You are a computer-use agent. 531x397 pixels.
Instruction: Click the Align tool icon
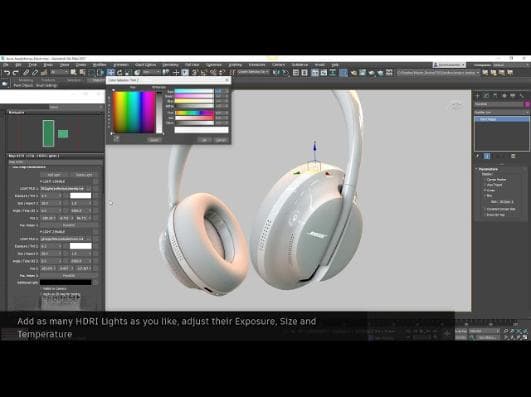(x=285, y=72)
